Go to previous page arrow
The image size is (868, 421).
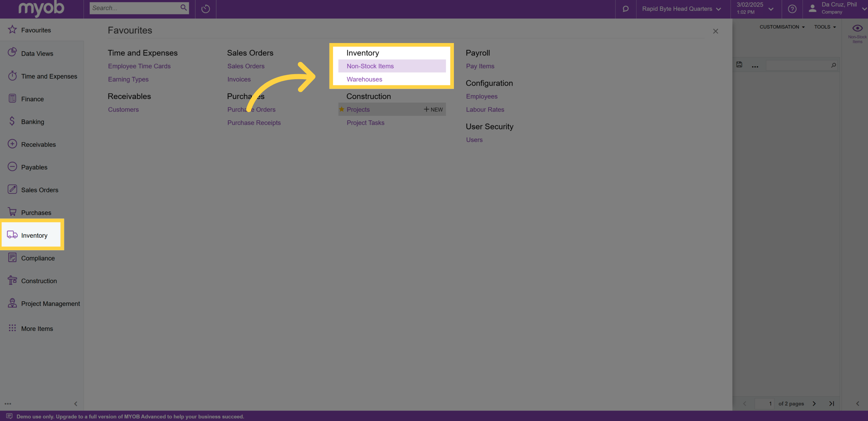[744, 404]
